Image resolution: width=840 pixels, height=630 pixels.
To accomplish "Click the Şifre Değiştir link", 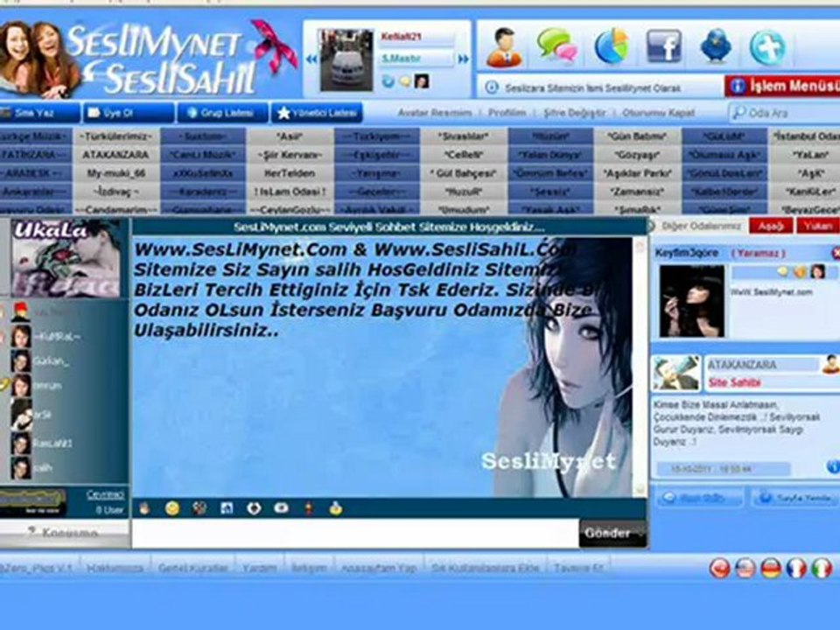I will [x=574, y=113].
